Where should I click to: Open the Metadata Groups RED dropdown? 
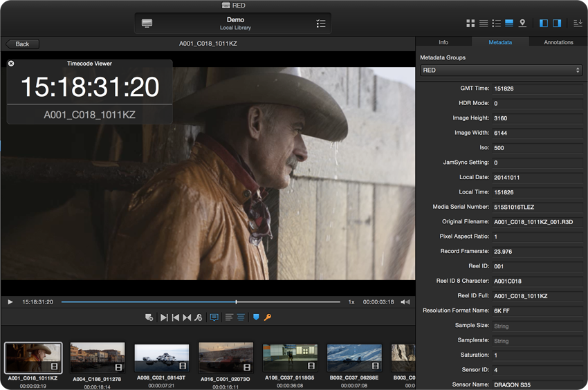(501, 71)
